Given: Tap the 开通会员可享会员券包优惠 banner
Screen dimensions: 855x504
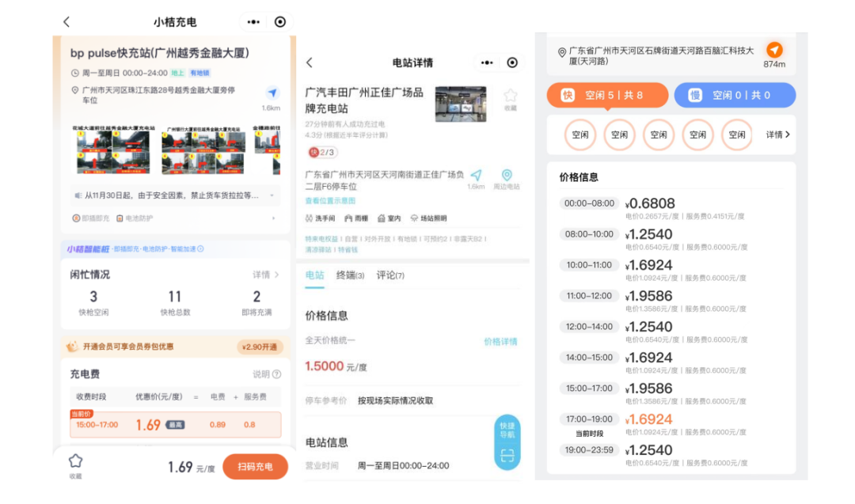Looking at the screenshot, I should [x=176, y=347].
